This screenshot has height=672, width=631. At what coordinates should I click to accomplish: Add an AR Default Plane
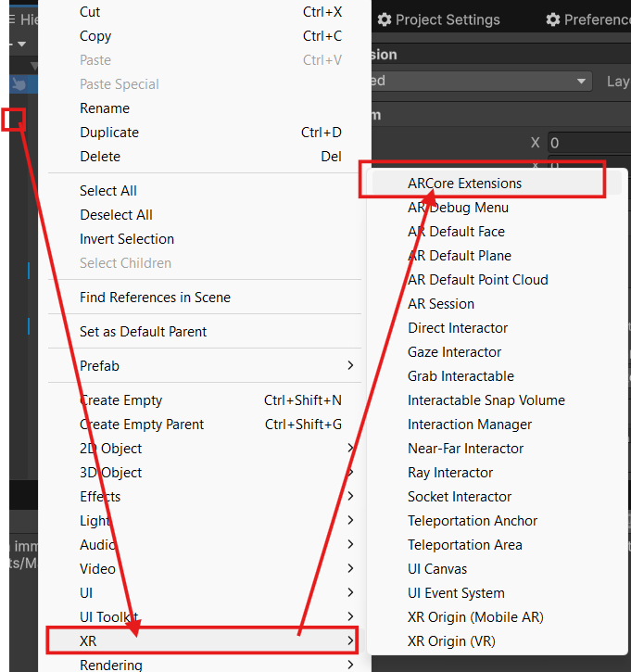click(x=460, y=256)
